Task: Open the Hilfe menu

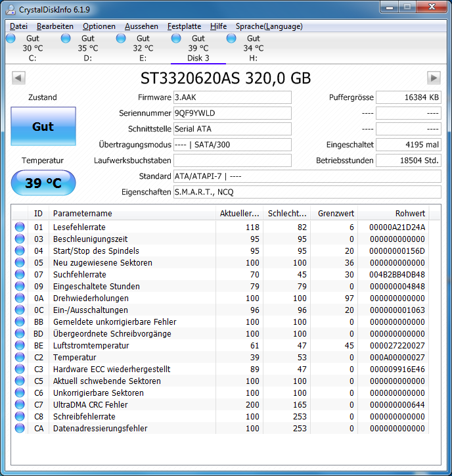Action: [218, 26]
